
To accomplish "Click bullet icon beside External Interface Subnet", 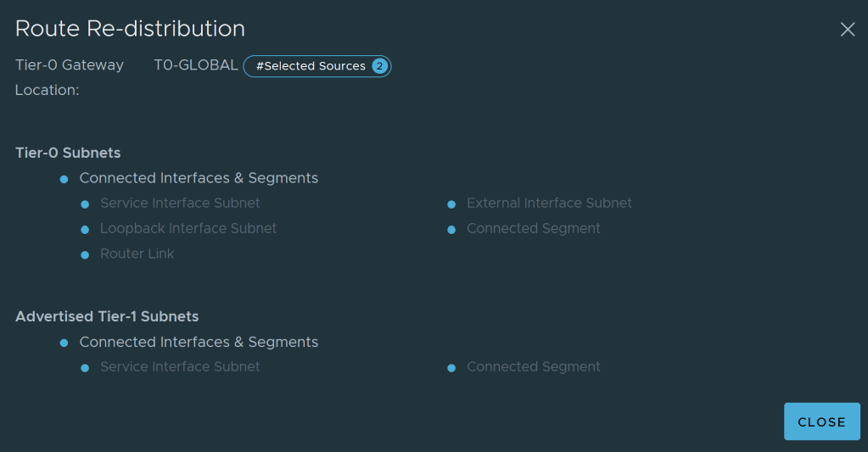I will pyautogui.click(x=451, y=204).
